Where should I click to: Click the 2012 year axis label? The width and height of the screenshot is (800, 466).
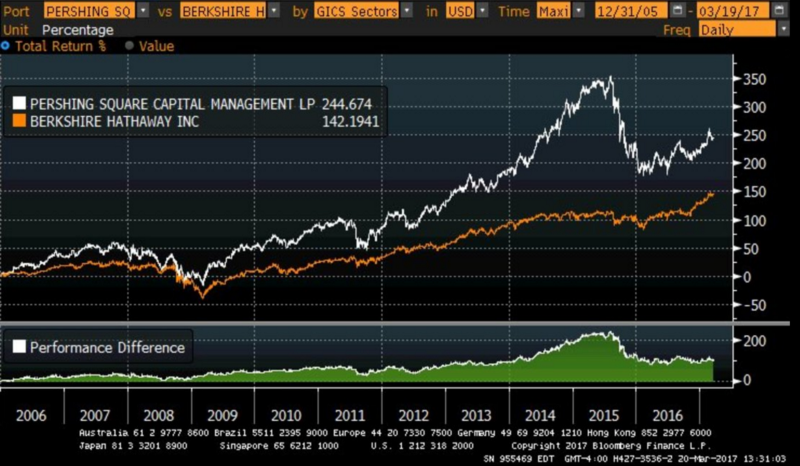point(413,415)
